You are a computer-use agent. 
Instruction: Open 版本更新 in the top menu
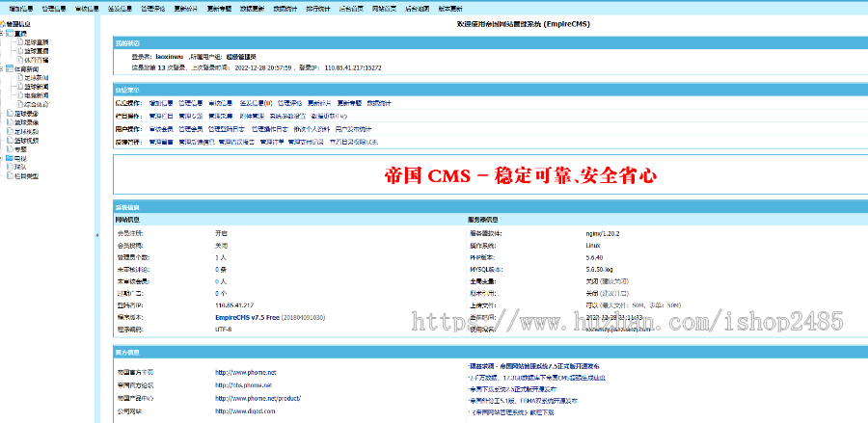tap(450, 9)
